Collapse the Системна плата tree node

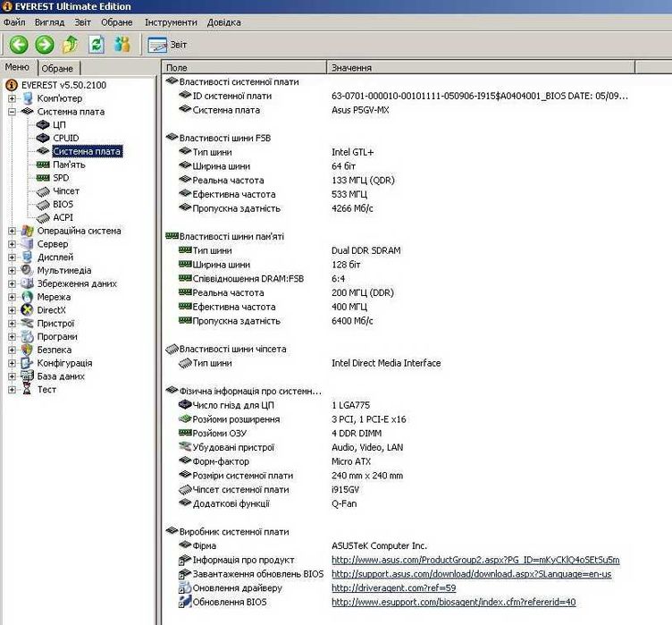pos(12,112)
